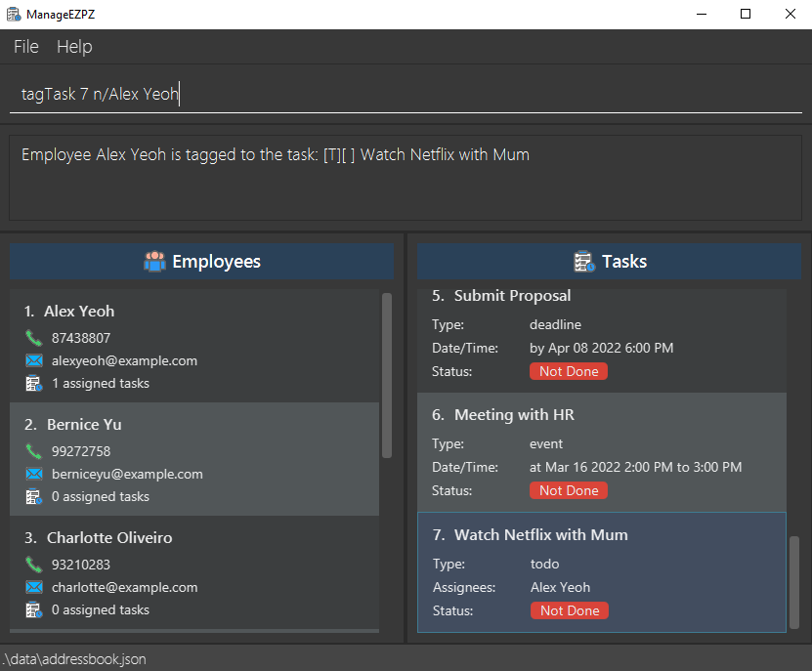The height and width of the screenshot is (671, 812).
Task: Minimize the ManageEZPZ window
Action: click(702, 14)
